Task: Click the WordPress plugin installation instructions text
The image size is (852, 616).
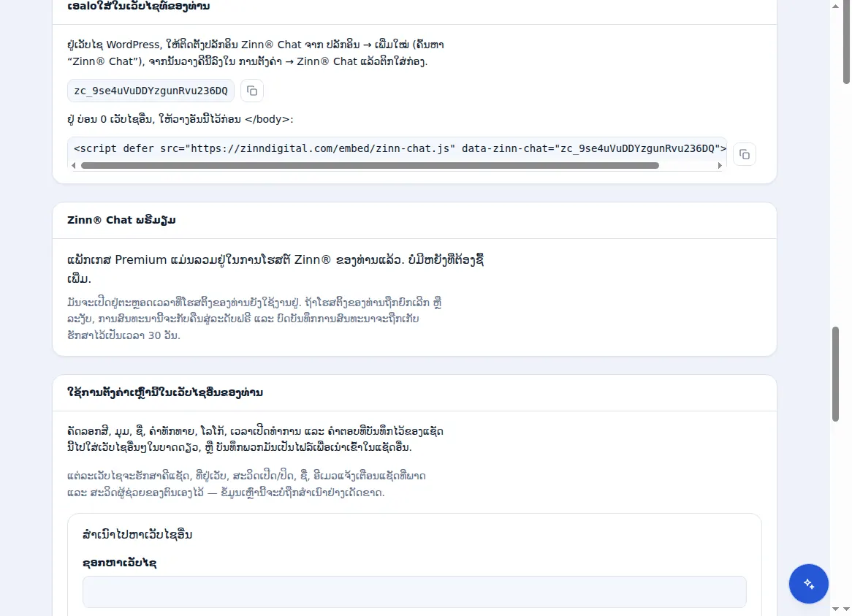Action: click(x=256, y=53)
